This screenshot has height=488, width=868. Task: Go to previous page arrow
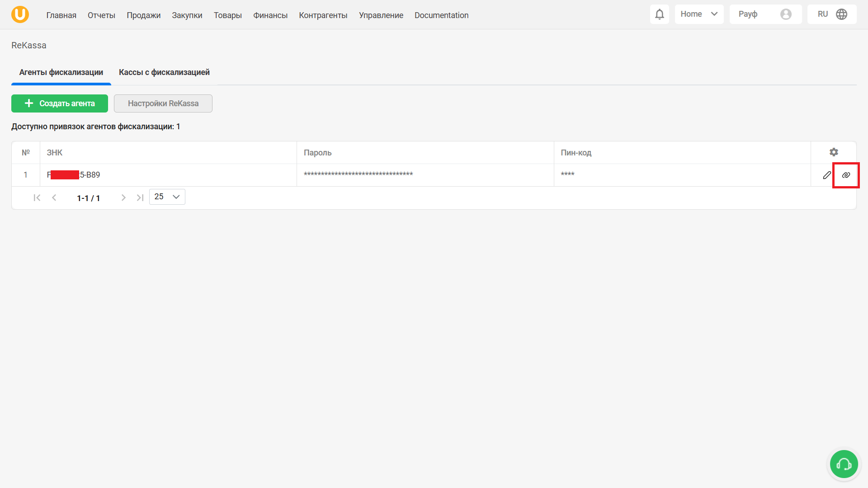click(54, 197)
